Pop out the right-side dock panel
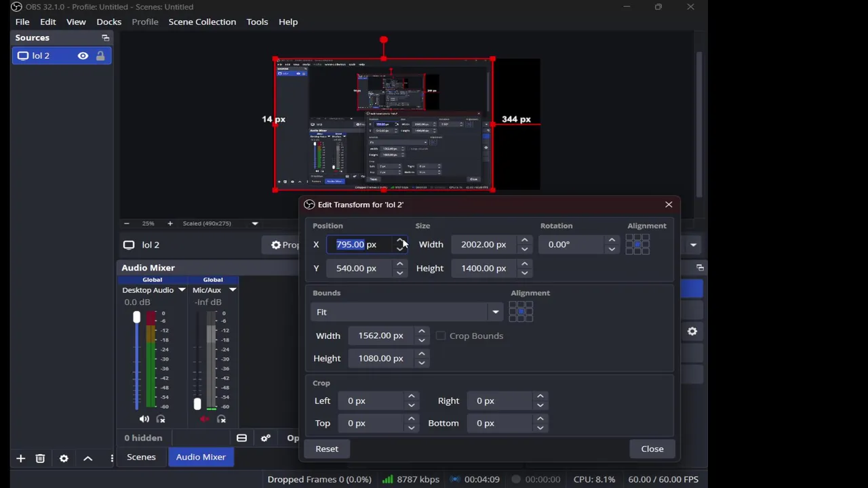Viewport: 868px width, 488px height. click(x=700, y=268)
